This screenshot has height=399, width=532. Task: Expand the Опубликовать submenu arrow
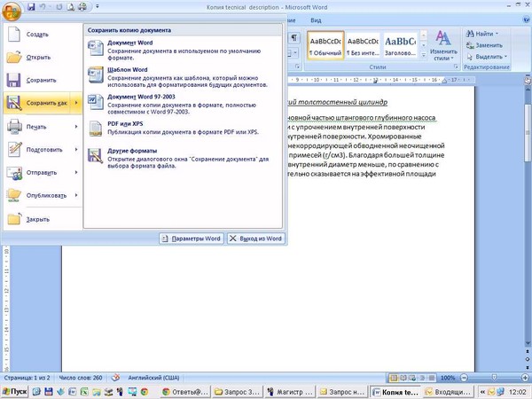pos(76,196)
